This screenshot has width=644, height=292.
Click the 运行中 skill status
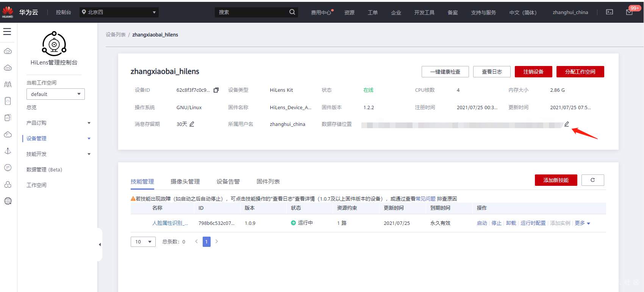coord(302,223)
